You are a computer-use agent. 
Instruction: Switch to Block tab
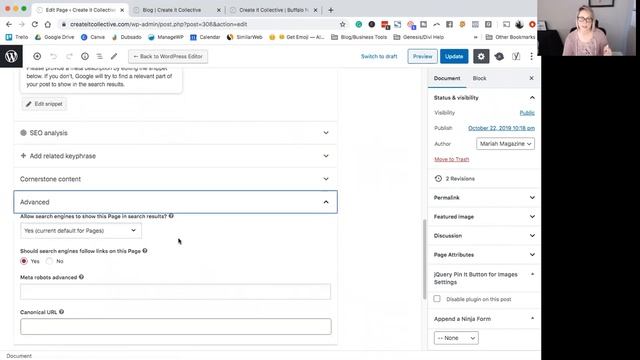pos(479,78)
